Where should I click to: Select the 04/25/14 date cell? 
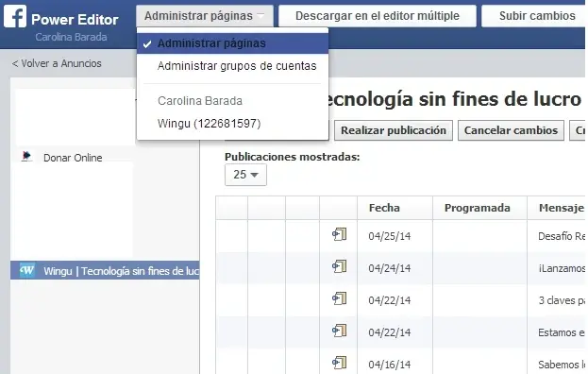[389, 236]
